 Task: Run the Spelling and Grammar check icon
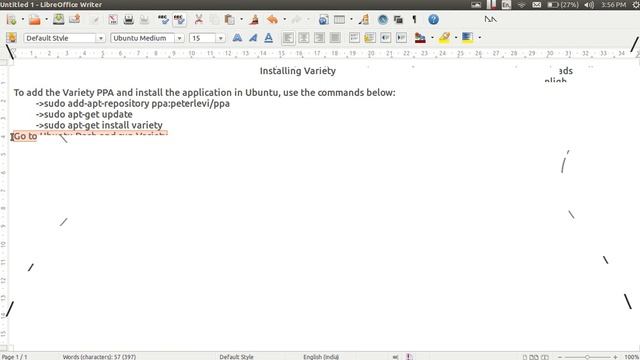coord(163,20)
